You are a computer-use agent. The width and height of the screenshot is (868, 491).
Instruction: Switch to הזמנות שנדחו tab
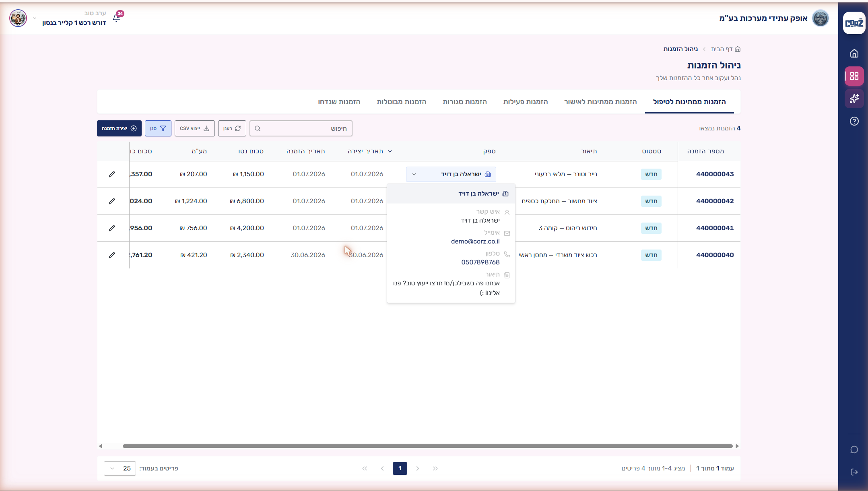tap(339, 102)
